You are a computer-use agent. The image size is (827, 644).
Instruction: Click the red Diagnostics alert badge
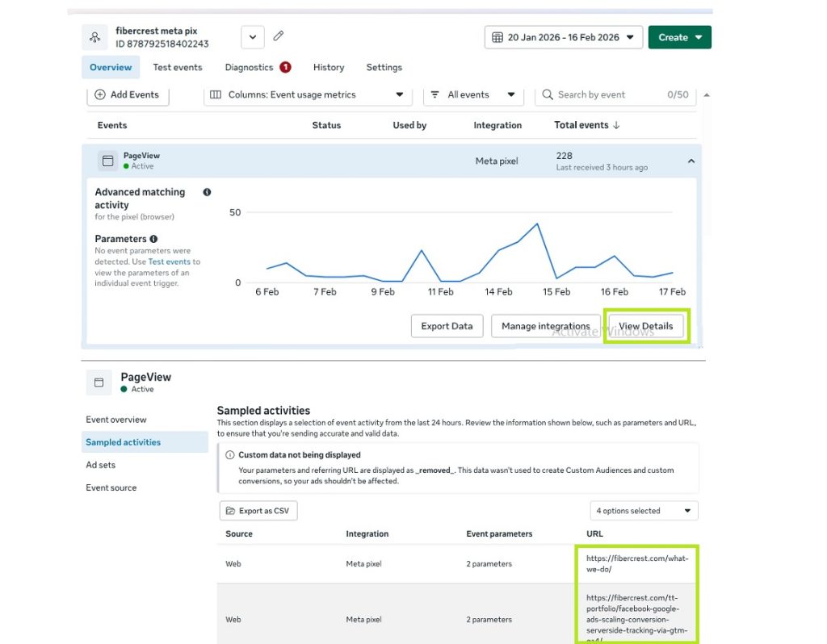pyautogui.click(x=285, y=67)
